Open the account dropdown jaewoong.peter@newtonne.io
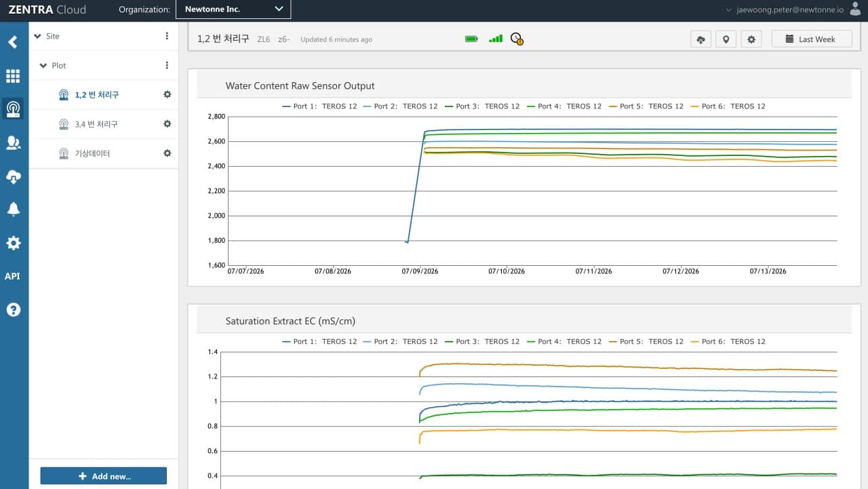868x489 pixels. tap(785, 9)
